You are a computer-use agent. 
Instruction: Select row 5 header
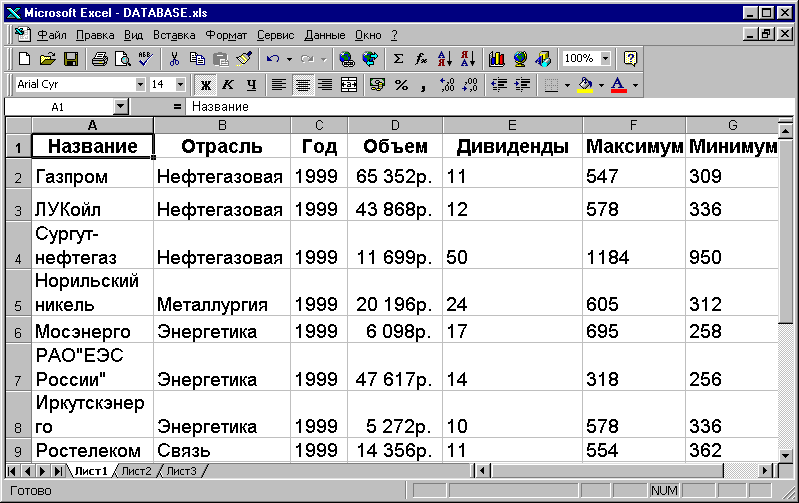18,293
